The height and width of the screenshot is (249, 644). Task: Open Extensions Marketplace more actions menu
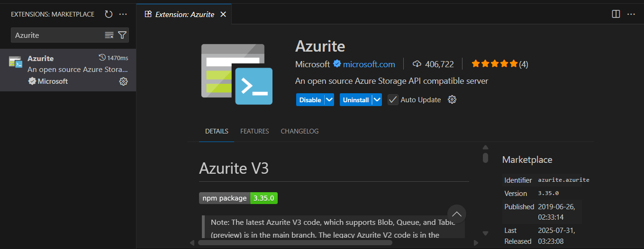coord(123,14)
